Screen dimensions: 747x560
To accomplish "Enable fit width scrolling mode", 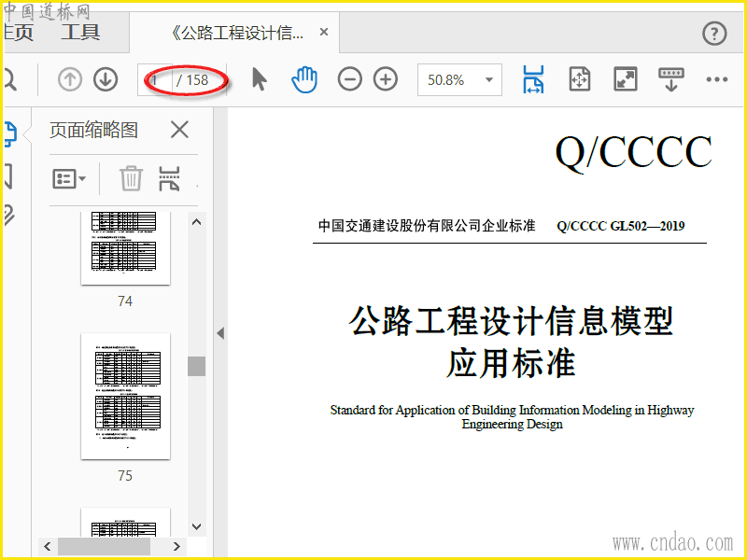I will (x=533, y=79).
